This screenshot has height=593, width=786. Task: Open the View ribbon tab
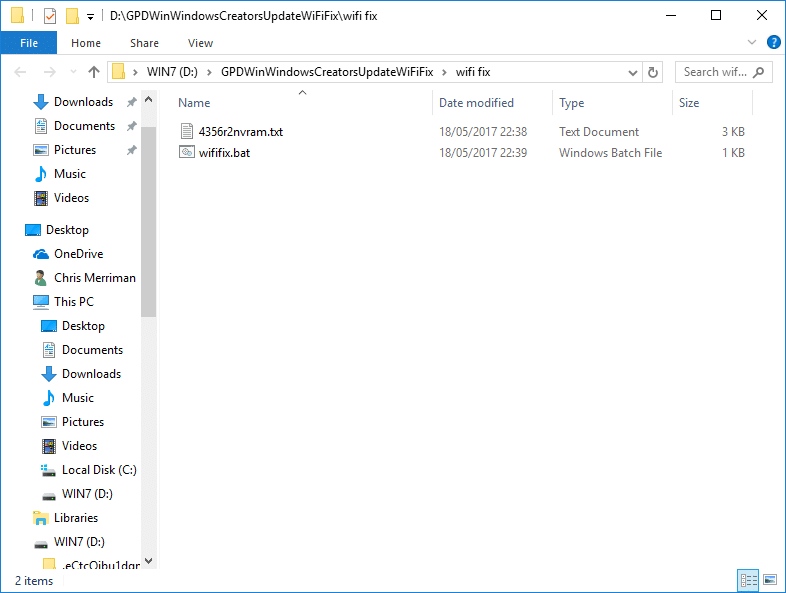coord(201,43)
